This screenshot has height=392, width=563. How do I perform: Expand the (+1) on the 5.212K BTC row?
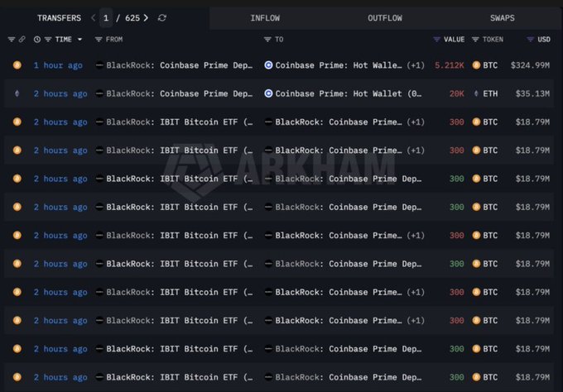click(416, 65)
